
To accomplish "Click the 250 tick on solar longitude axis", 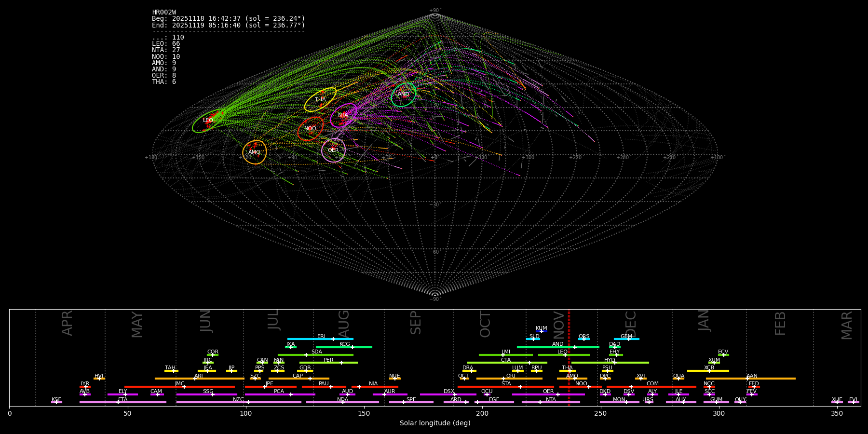I will (600, 413).
